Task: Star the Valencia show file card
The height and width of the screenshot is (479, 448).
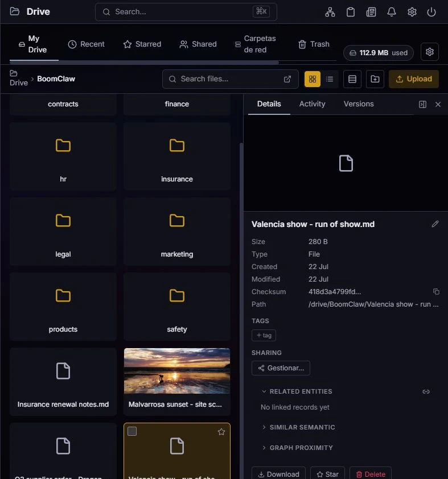Action: click(x=221, y=432)
